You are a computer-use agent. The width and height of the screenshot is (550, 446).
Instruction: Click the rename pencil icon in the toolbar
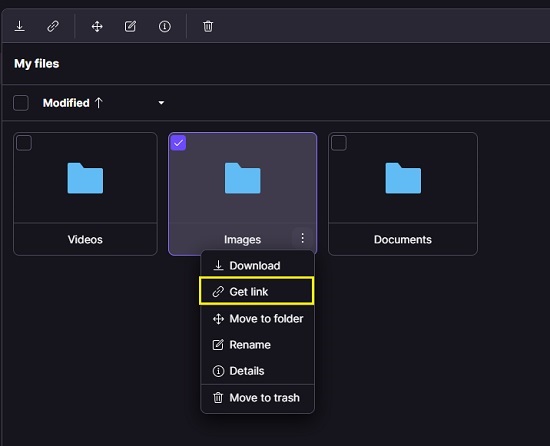point(130,26)
